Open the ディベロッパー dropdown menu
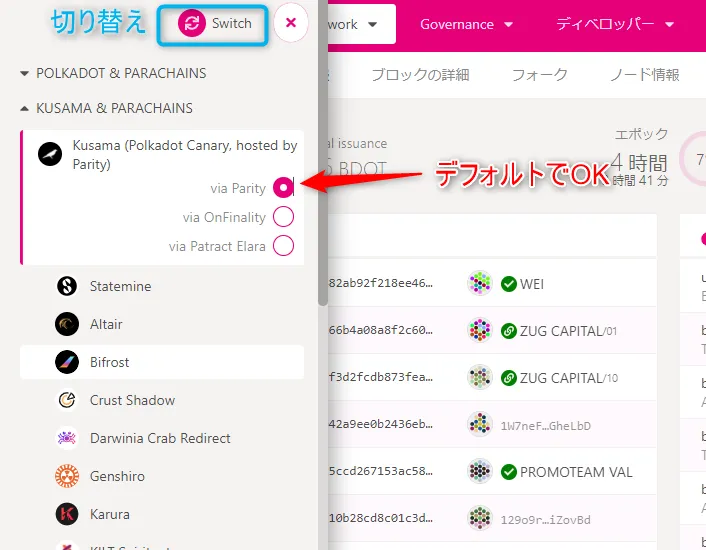Image resolution: width=706 pixels, height=550 pixels. (x=615, y=24)
